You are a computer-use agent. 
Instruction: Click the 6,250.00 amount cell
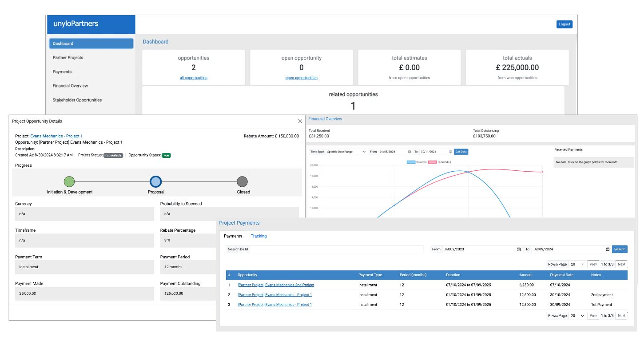pos(526,285)
